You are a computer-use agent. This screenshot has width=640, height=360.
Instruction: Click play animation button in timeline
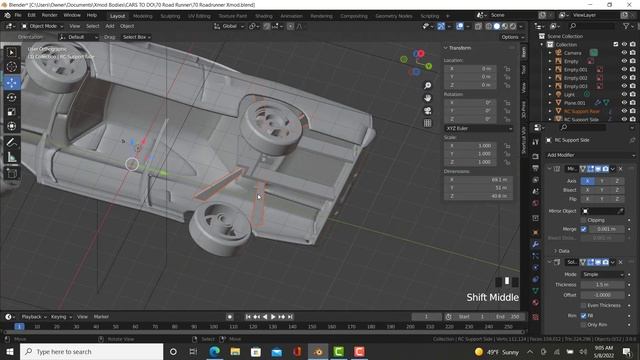273,317
